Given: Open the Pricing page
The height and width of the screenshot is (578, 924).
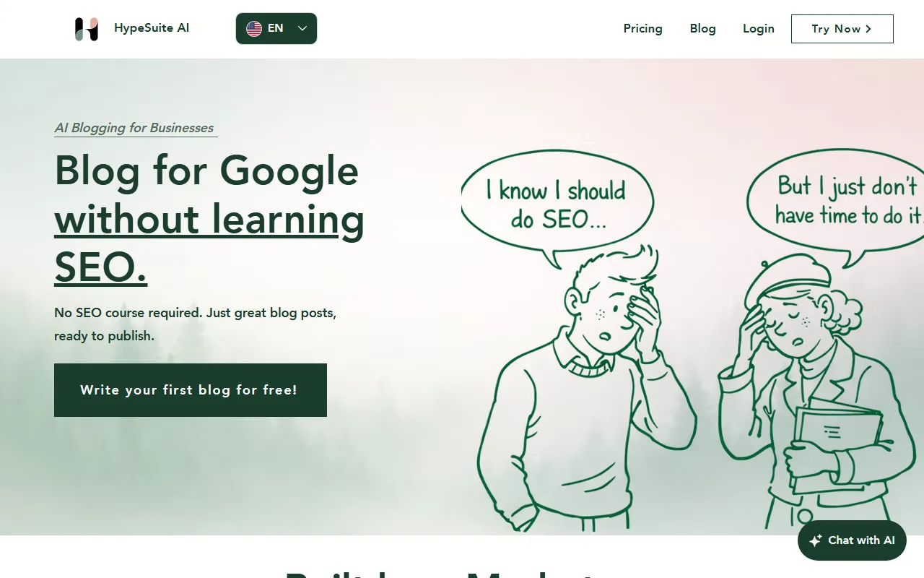Looking at the screenshot, I should tap(642, 29).
